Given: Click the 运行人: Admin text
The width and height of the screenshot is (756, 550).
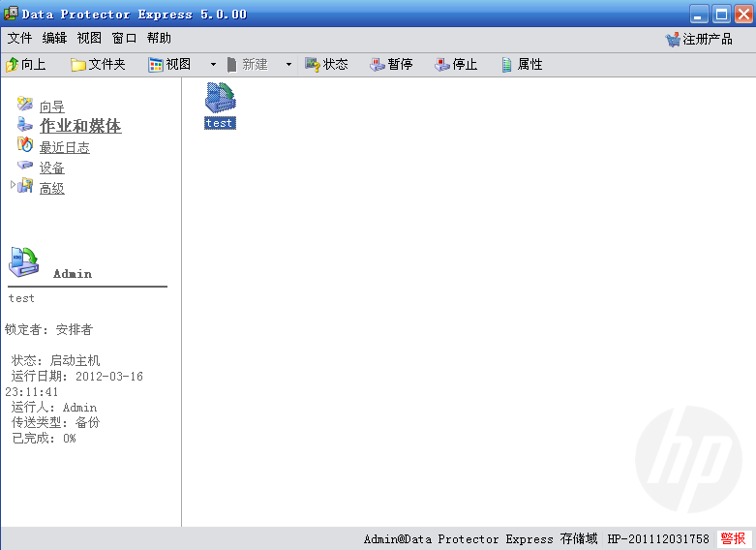Looking at the screenshot, I should [54, 408].
